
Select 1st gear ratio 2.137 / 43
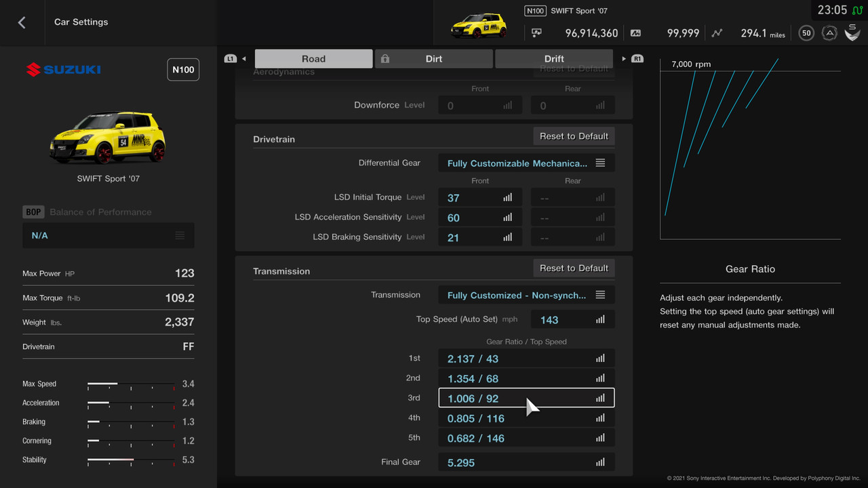click(x=526, y=359)
